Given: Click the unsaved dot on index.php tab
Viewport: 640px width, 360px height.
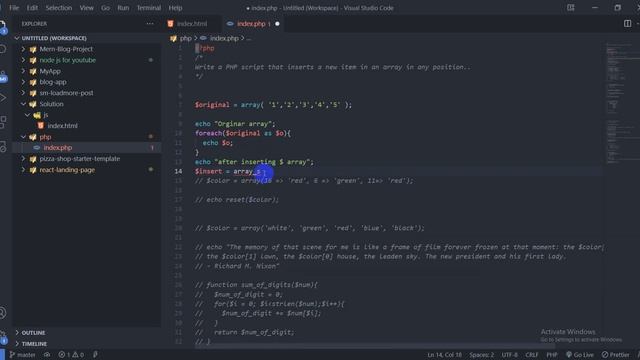Looking at the screenshot, I should (x=277, y=24).
